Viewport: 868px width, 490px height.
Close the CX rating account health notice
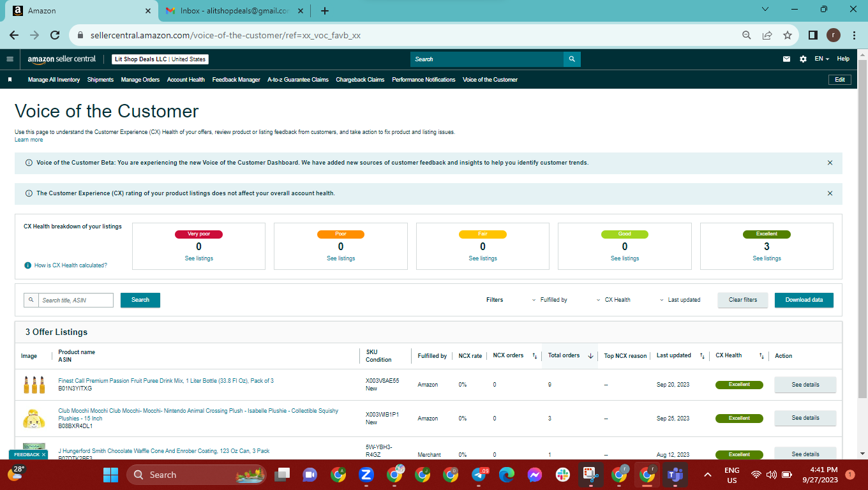tap(830, 193)
